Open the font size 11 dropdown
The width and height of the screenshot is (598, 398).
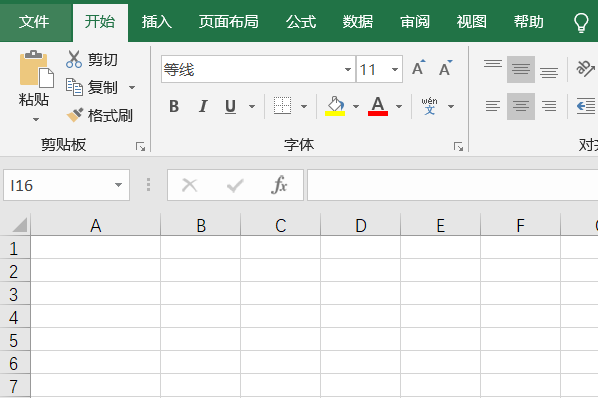click(395, 69)
